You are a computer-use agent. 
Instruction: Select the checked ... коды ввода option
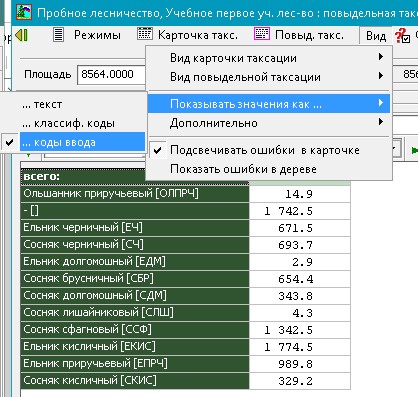pyautogui.click(x=73, y=142)
